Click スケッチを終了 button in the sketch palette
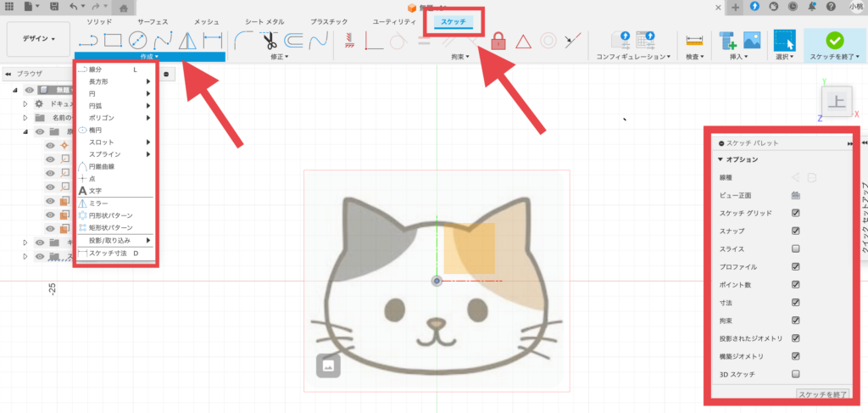 tap(823, 394)
